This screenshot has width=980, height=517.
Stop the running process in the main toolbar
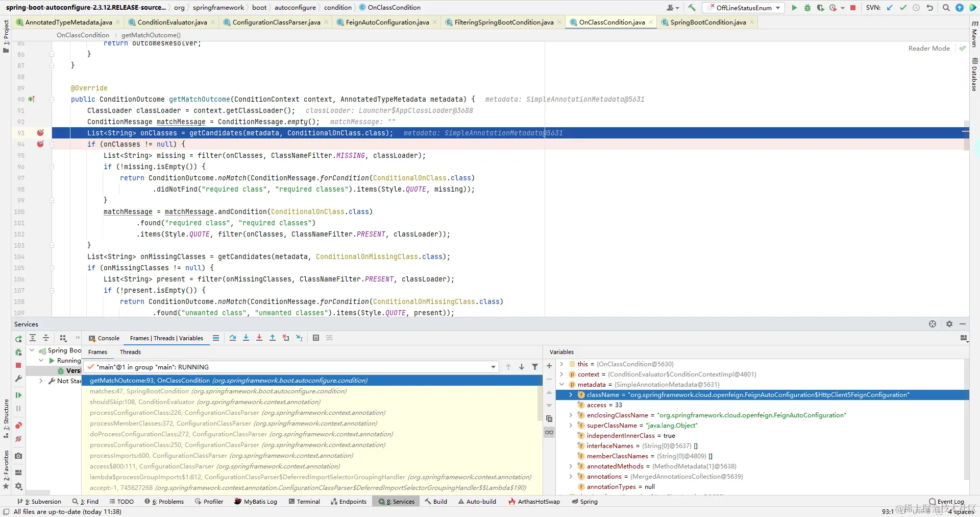coord(853,8)
